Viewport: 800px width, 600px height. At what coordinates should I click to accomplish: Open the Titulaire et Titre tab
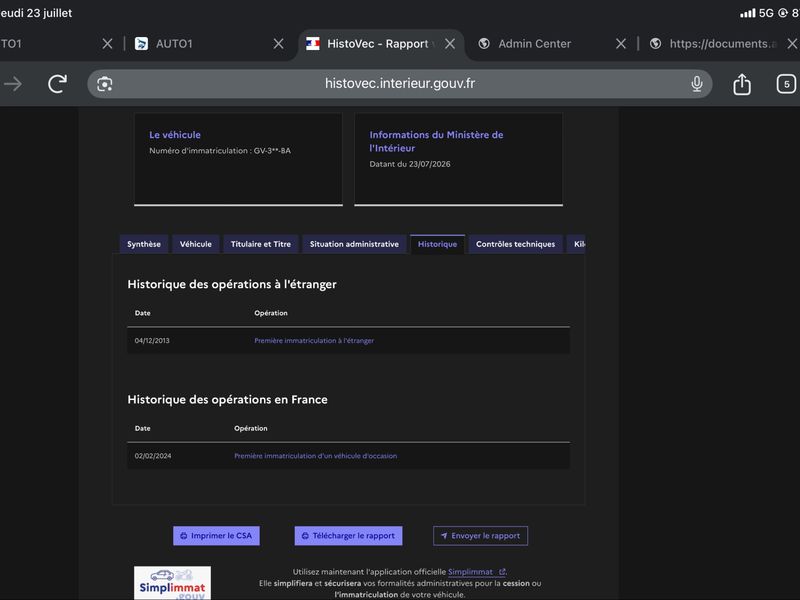coord(261,244)
